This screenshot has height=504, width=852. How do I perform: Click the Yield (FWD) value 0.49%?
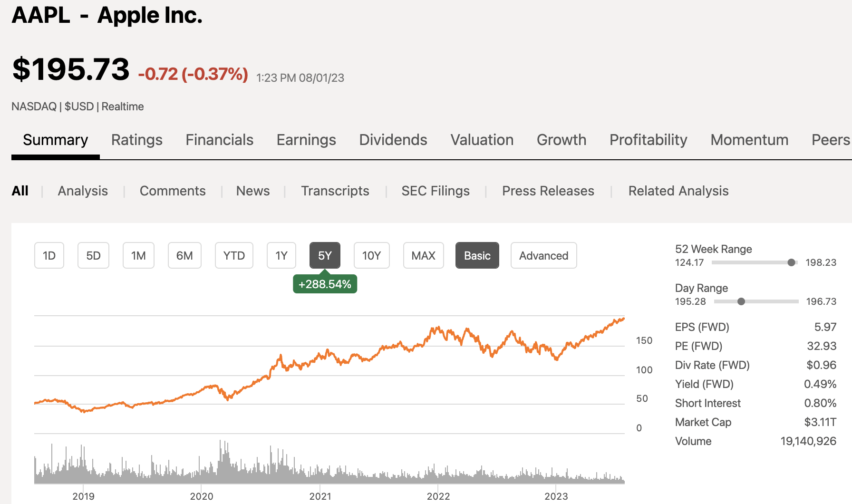click(820, 384)
